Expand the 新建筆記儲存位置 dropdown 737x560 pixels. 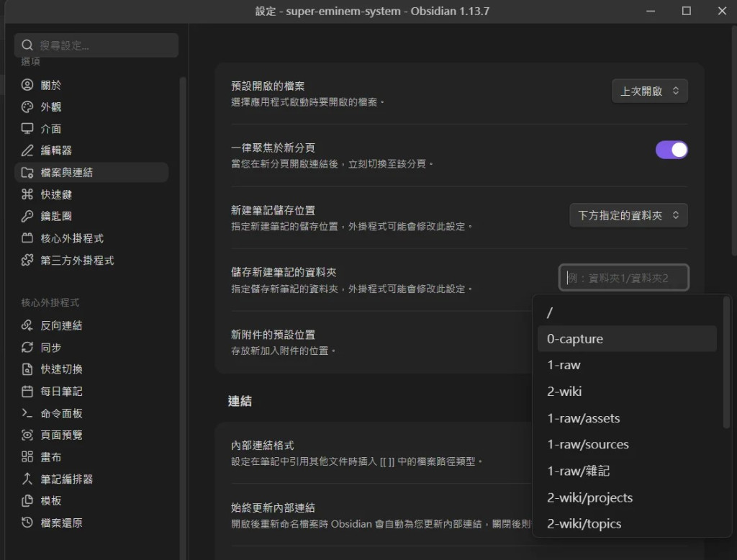click(x=628, y=215)
